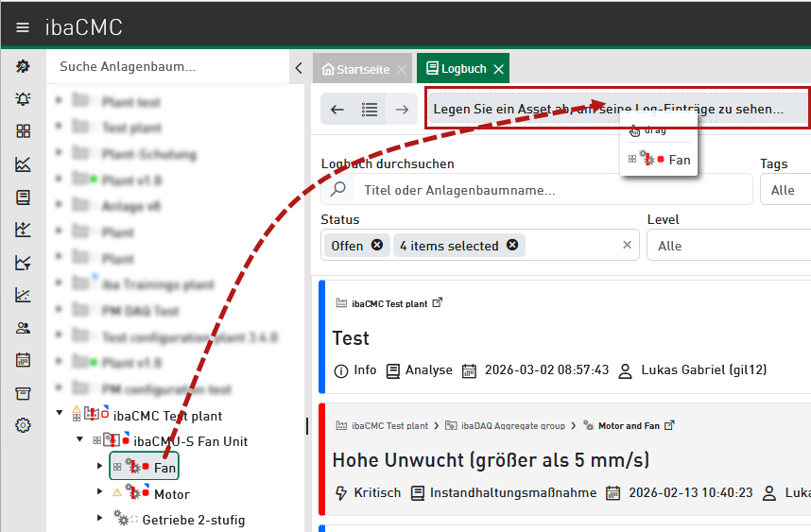The width and height of the screenshot is (811, 532).
Task: Collapse the asset tree panel chevron
Action: pos(299,68)
